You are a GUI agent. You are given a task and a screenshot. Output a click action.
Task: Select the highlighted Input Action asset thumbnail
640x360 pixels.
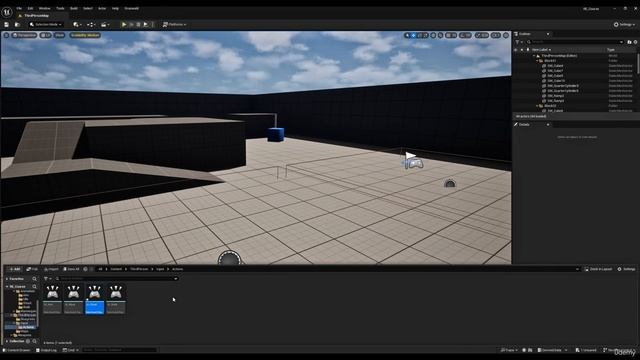coord(95,299)
